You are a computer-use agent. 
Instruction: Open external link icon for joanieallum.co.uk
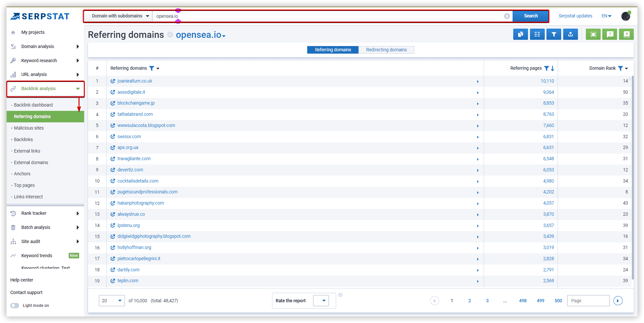coord(113,81)
